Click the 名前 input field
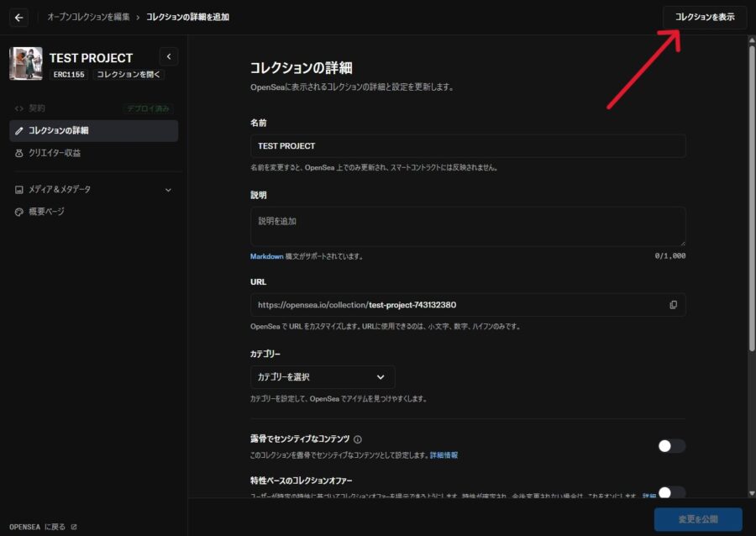This screenshot has width=756, height=536. tap(468, 146)
